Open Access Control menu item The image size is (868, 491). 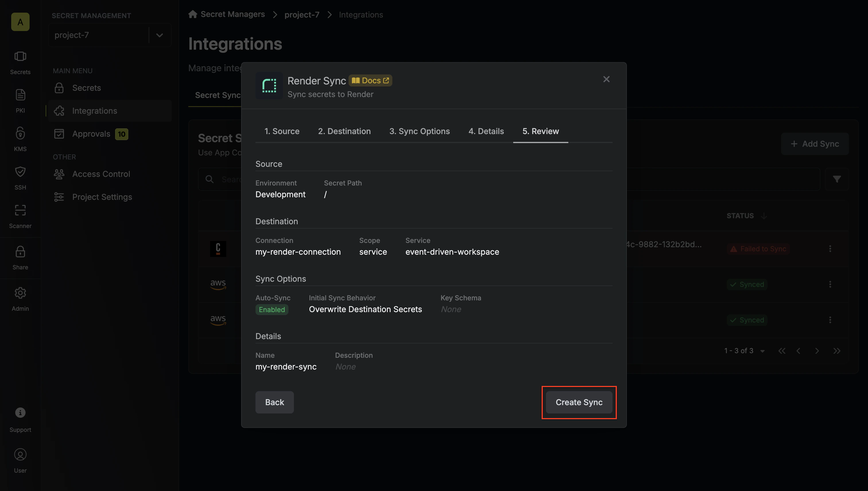click(110, 174)
